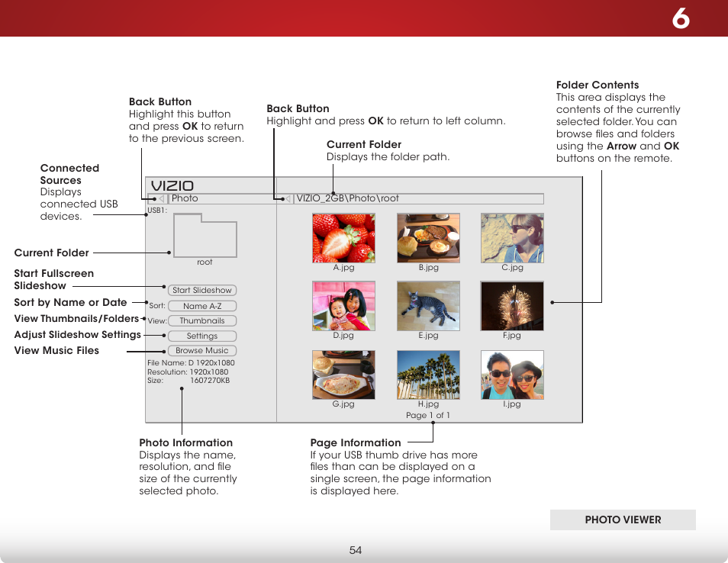Click the G.jpg file name
The width and height of the screenshot is (728, 563).
[343, 404]
